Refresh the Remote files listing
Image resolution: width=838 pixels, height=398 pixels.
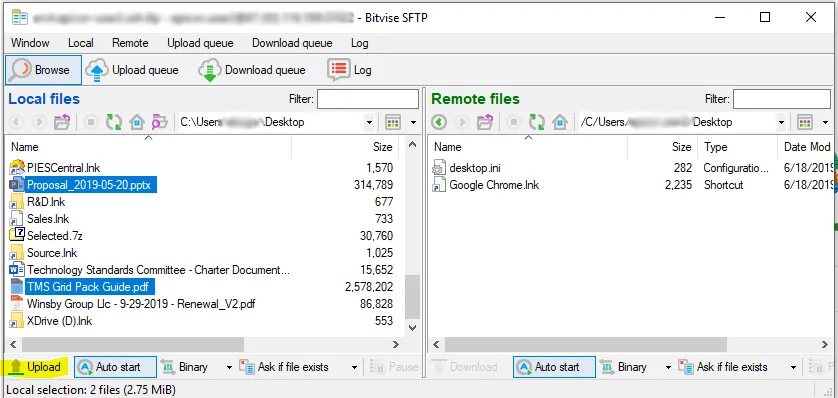pos(537,122)
